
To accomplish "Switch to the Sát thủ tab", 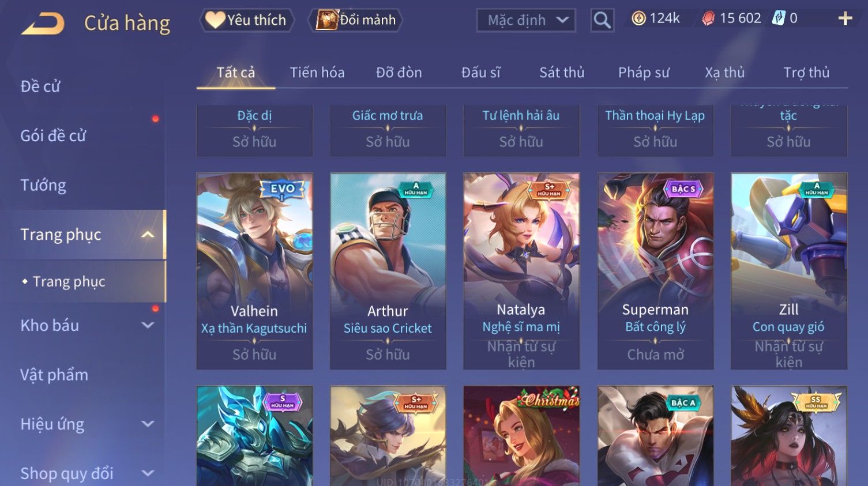I will (562, 73).
